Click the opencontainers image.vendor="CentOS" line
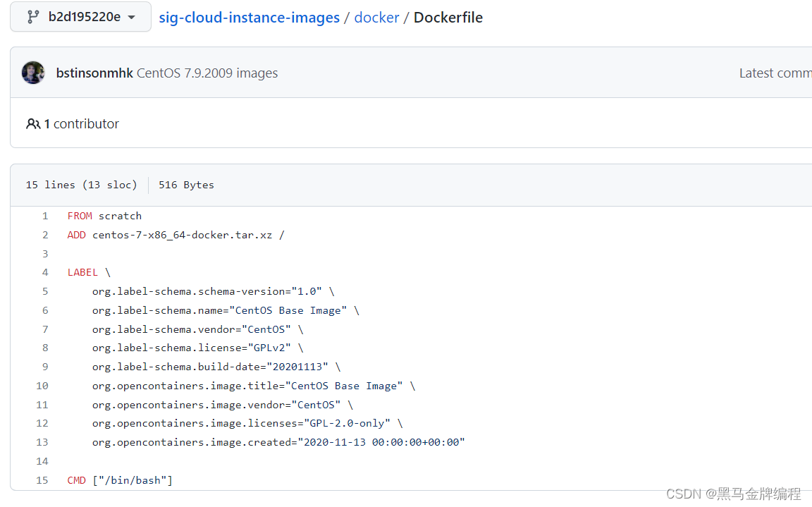 (x=223, y=405)
